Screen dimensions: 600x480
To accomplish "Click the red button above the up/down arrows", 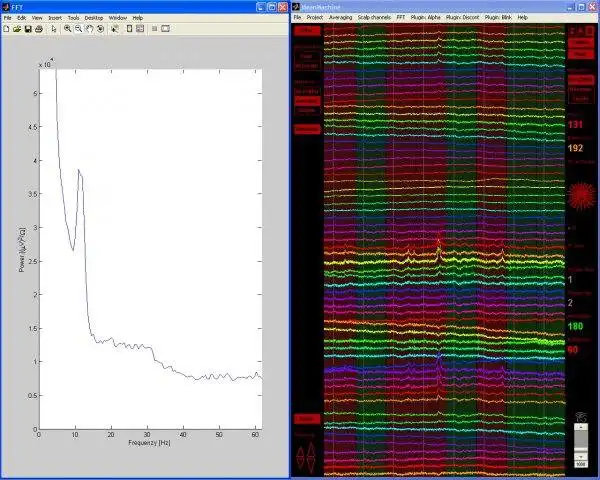I will pyautogui.click(x=305, y=418).
